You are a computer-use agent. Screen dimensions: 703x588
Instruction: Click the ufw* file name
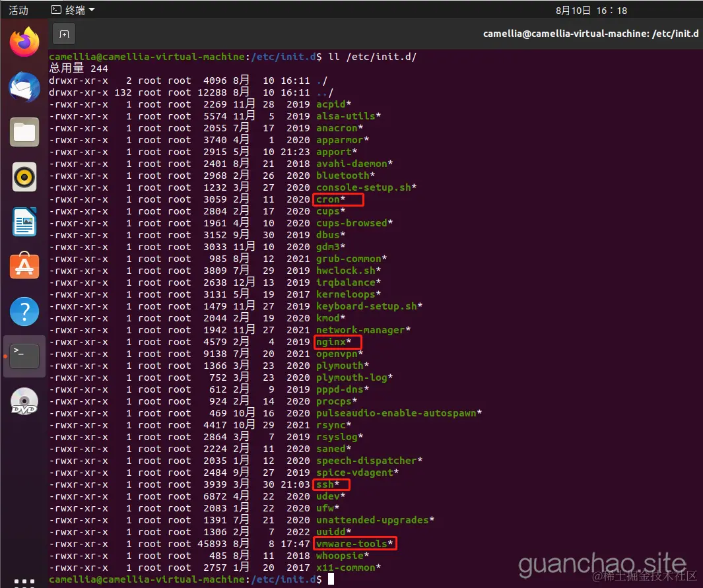[328, 508]
